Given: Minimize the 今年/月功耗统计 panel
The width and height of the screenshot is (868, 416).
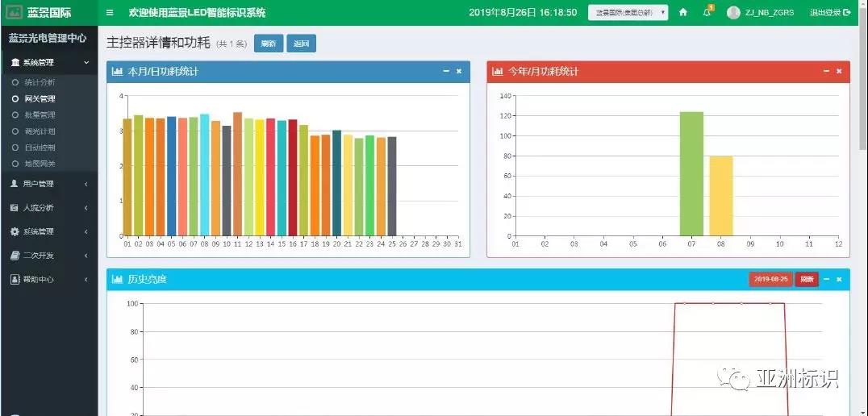Looking at the screenshot, I should (825, 72).
